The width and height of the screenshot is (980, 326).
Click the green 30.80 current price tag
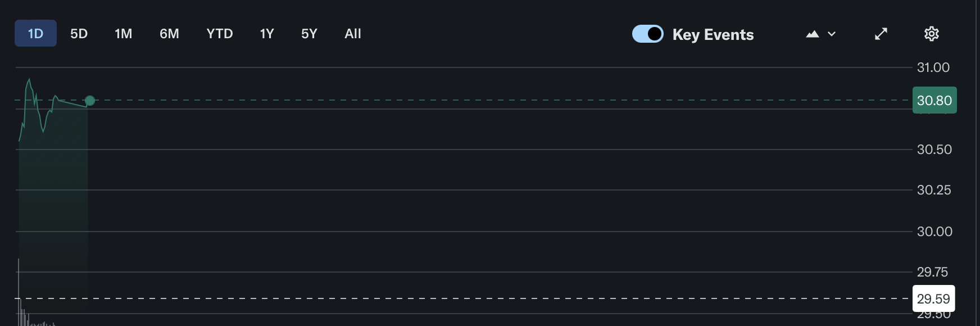click(934, 101)
